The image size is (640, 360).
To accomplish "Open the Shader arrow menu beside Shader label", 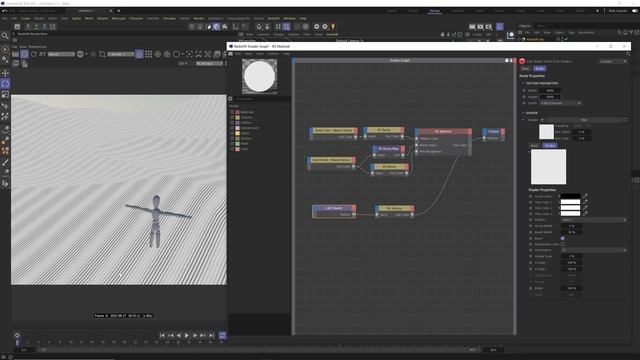I will point(542,120).
